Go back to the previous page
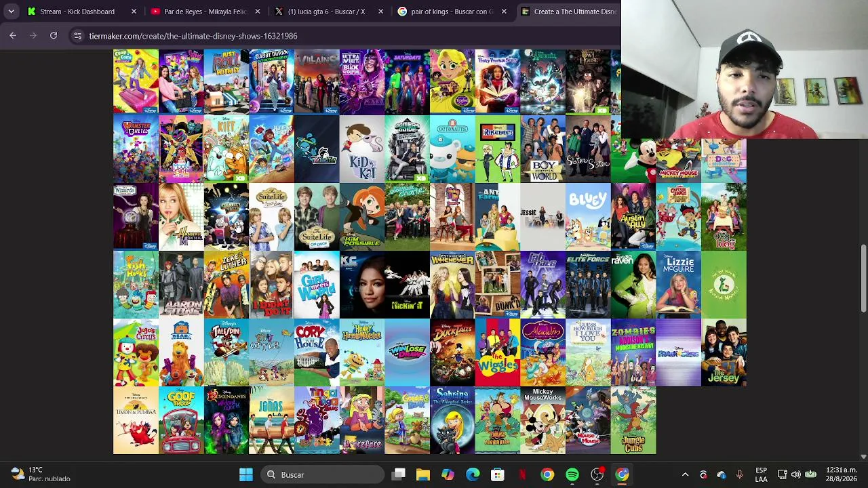 coord(13,36)
